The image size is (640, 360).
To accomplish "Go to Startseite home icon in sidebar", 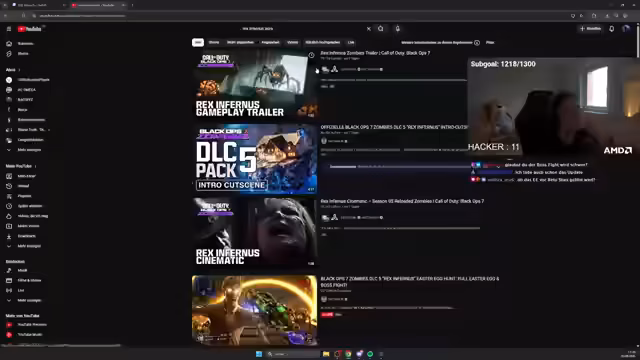I will point(9,44).
